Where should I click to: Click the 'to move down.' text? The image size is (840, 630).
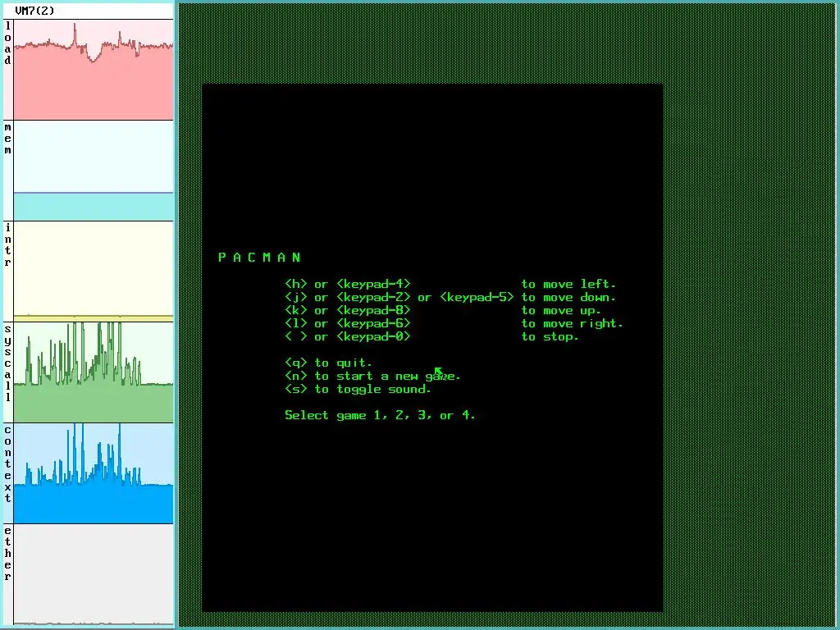click(x=568, y=297)
